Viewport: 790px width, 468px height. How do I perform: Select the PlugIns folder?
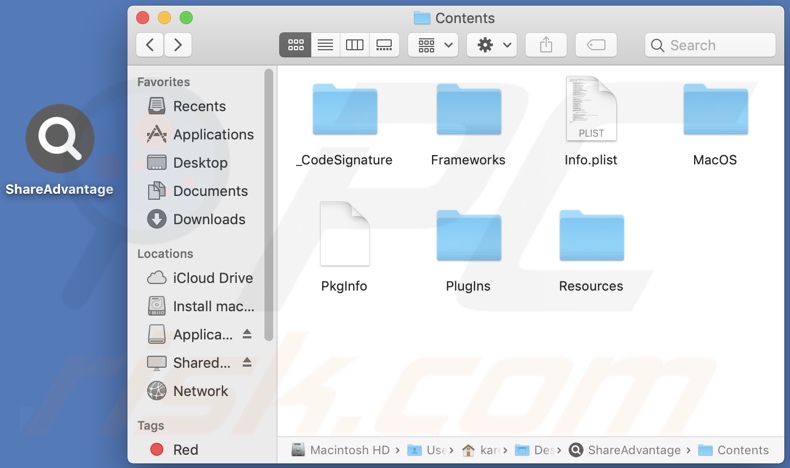[469, 235]
